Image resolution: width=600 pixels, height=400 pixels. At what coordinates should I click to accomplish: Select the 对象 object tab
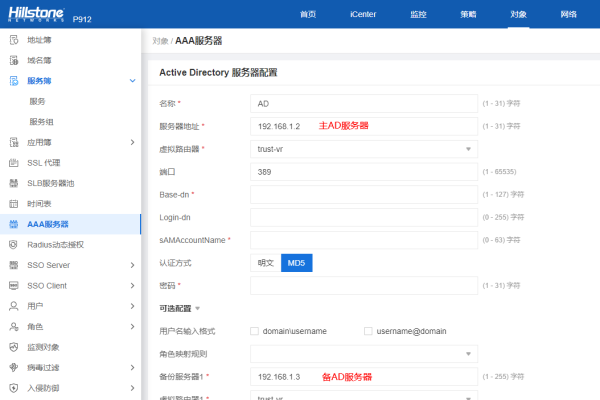(x=518, y=15)
